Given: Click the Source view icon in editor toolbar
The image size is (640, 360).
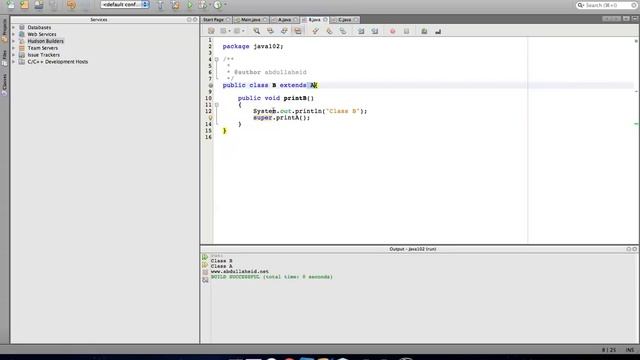Looking at the screenshot, I should [x=211, y=31].
